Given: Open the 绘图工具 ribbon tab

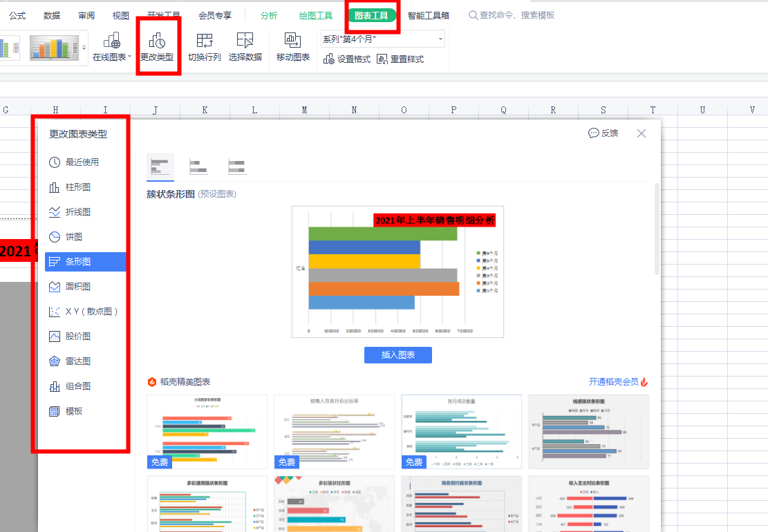Looking at the screenshot, I should 316,15.
